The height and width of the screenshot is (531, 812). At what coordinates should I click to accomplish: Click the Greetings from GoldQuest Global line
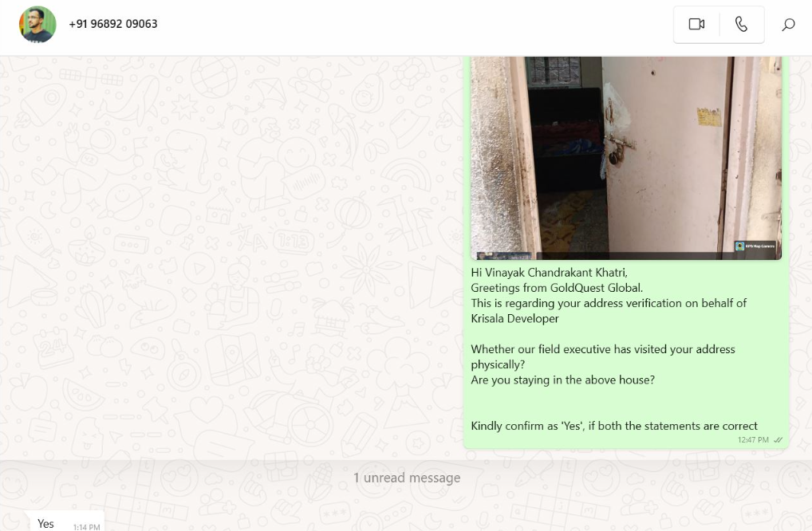click(x=557, y=288)
